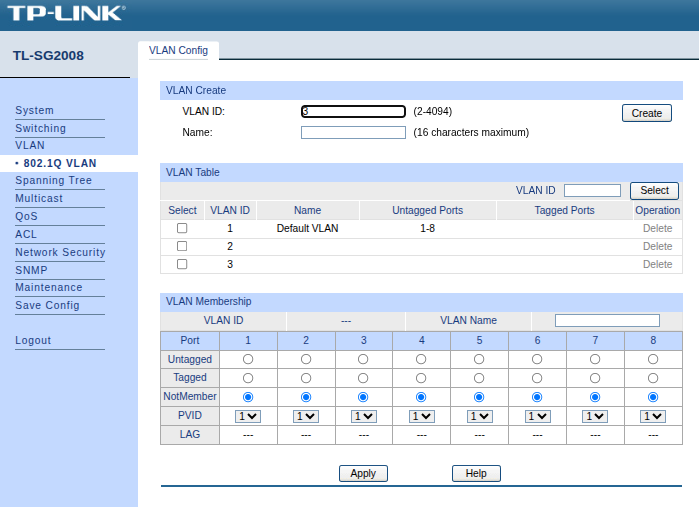Set port 7 to Untagged
Image resolution: width=699 pixels, height=507 pixels.
(595, 359)
